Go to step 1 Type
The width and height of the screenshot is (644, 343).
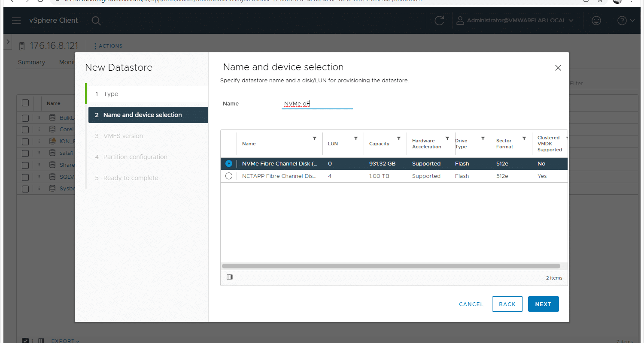[148, 94]
